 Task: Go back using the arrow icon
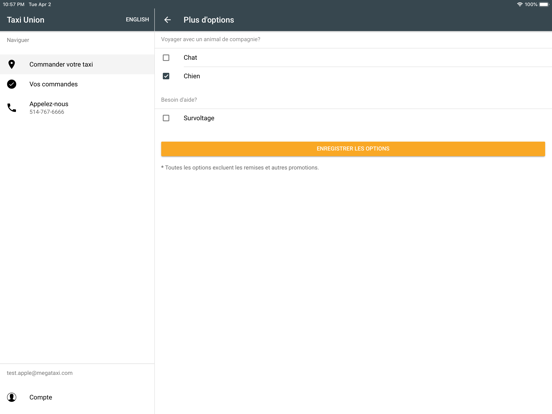[x=168, y=20]
